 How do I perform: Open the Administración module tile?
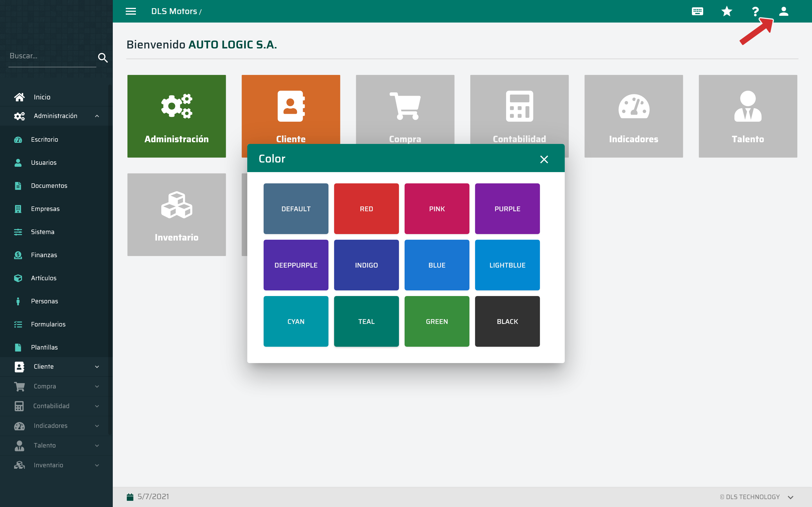[176, 116]
